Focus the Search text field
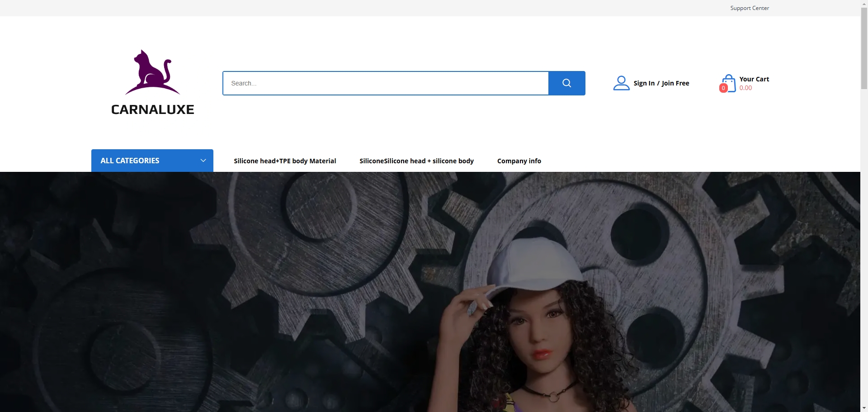 385,83
